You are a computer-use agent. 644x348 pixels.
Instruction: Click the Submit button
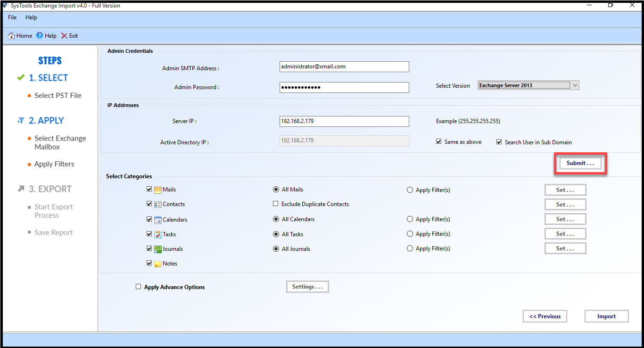(x=580, y=163)
